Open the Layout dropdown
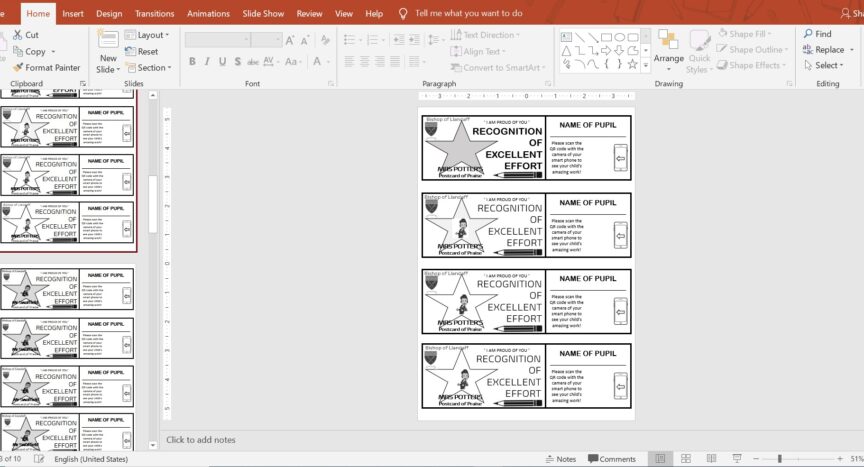The height and width of the screenshot is (467, 864). 147,35
